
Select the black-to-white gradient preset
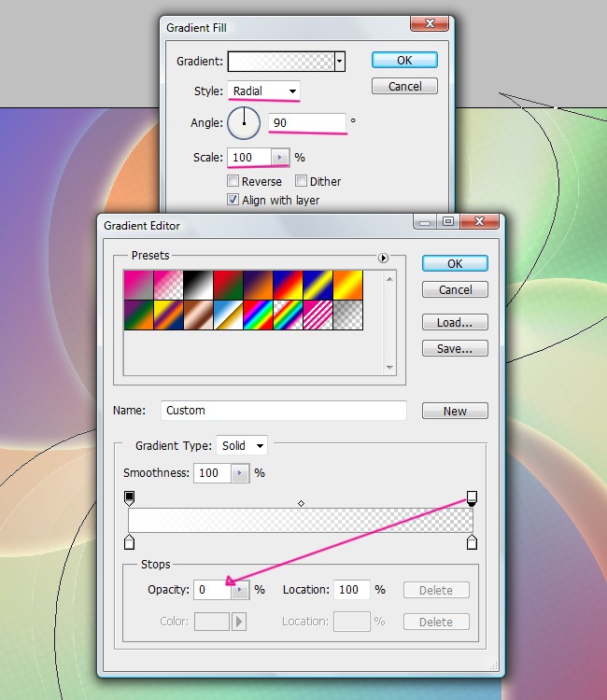pos(198,284)
